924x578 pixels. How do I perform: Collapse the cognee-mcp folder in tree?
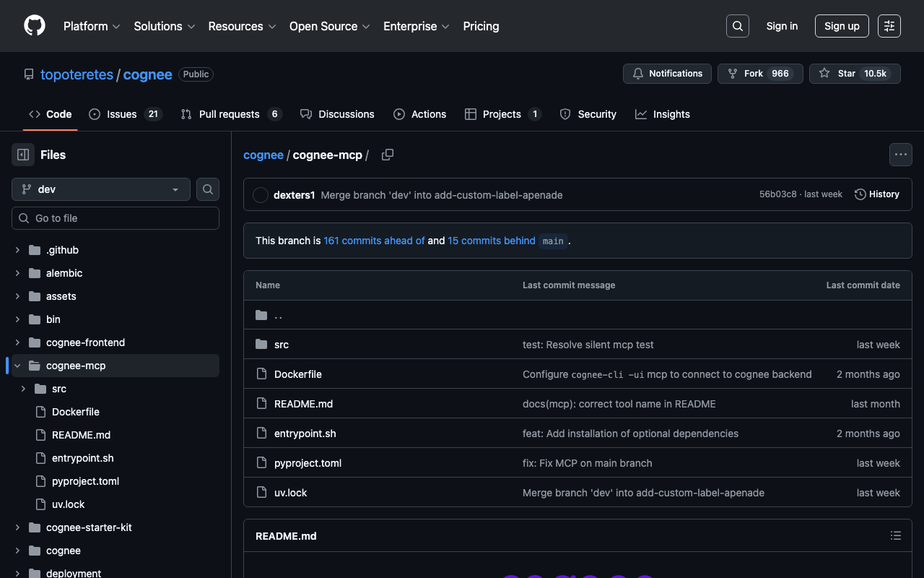coord(18,366)
